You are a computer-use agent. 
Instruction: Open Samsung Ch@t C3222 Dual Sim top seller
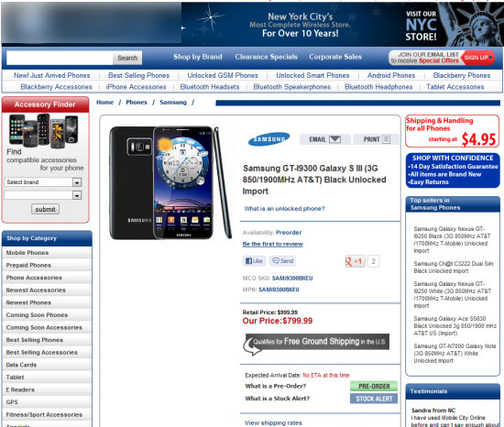coord(454,268)
